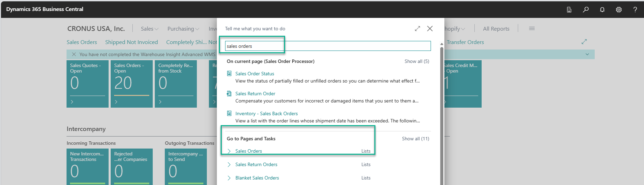Screen dimensions: 644x185
Task: Close the Tell Me search dialog
Action: 430,29
